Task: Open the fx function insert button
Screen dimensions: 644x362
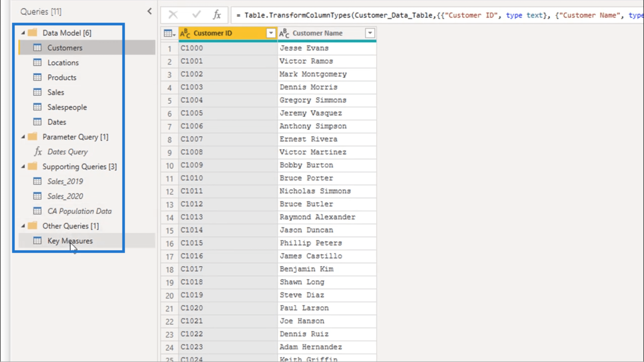Action: point(217,15)
